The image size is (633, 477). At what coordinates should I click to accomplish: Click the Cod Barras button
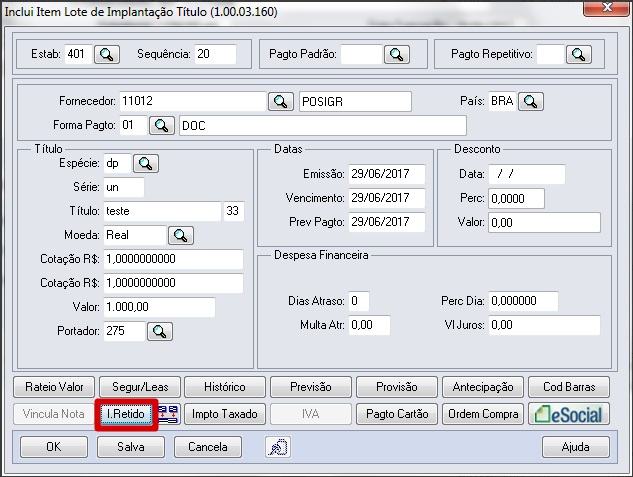pos(569,387)
